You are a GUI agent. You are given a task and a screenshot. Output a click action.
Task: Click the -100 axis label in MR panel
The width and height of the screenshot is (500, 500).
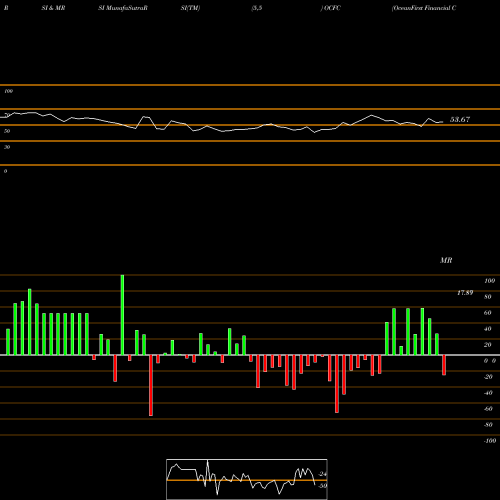pyautogui.click(x=490, y=441)
